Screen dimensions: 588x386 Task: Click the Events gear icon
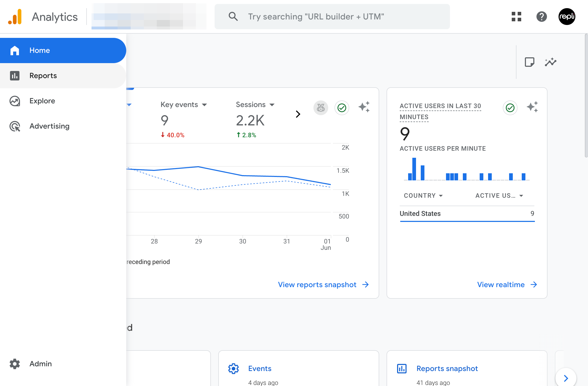[234, 369]
